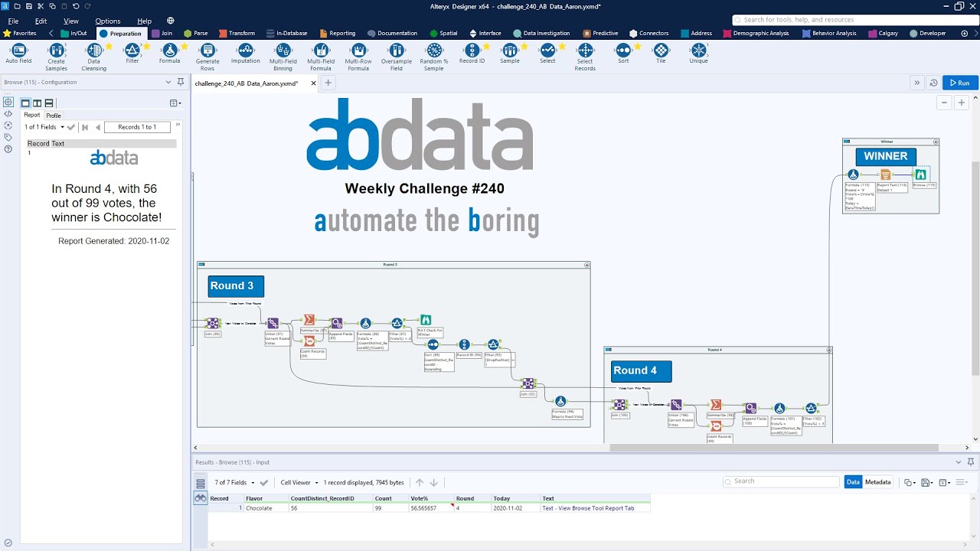
Task: Select the Tile tool
Action: 661,54
